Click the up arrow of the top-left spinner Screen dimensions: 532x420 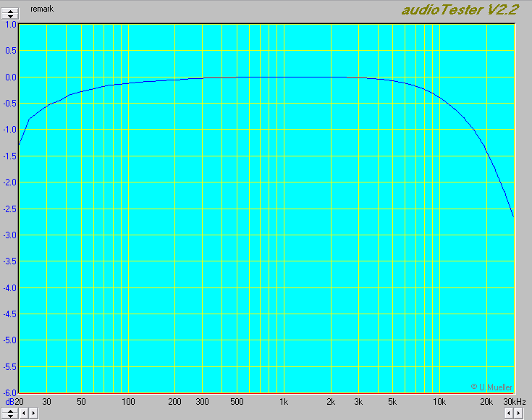click(x=10, y=11)
